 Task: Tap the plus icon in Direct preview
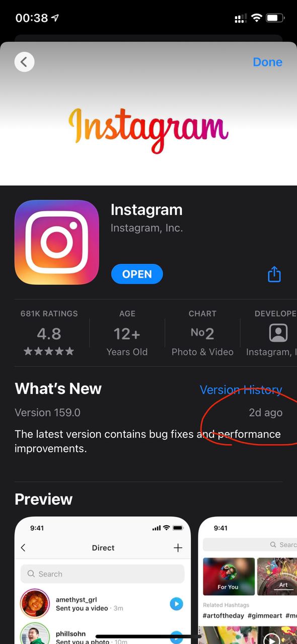(x=178, y=548)
